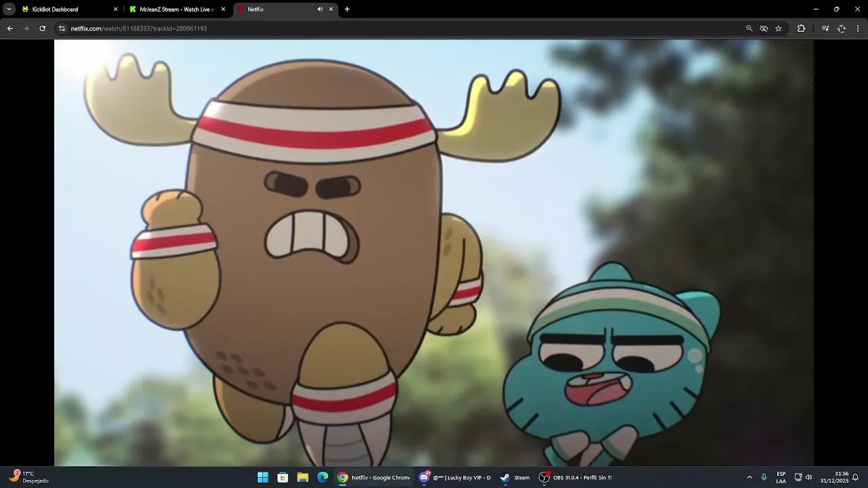
Task: Restore down the Chrome window
Action: point(837,9)
